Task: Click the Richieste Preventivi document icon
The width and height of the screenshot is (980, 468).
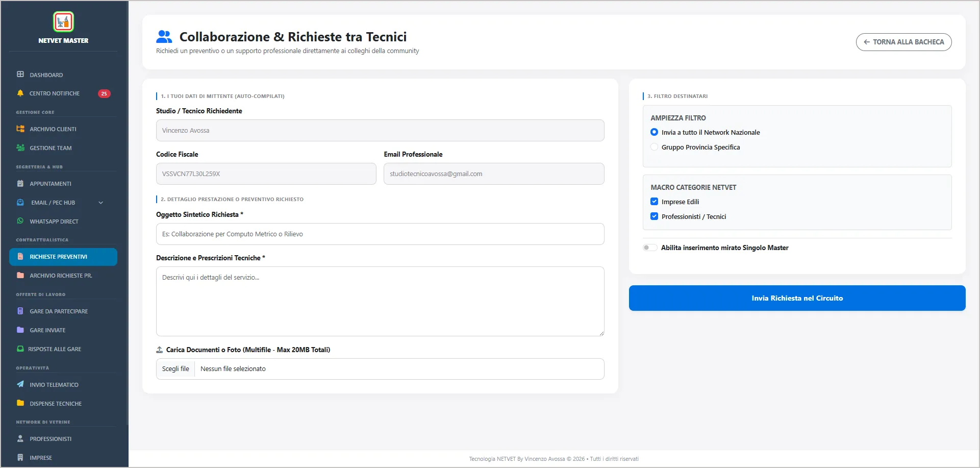Action: (x=20, y=257)
